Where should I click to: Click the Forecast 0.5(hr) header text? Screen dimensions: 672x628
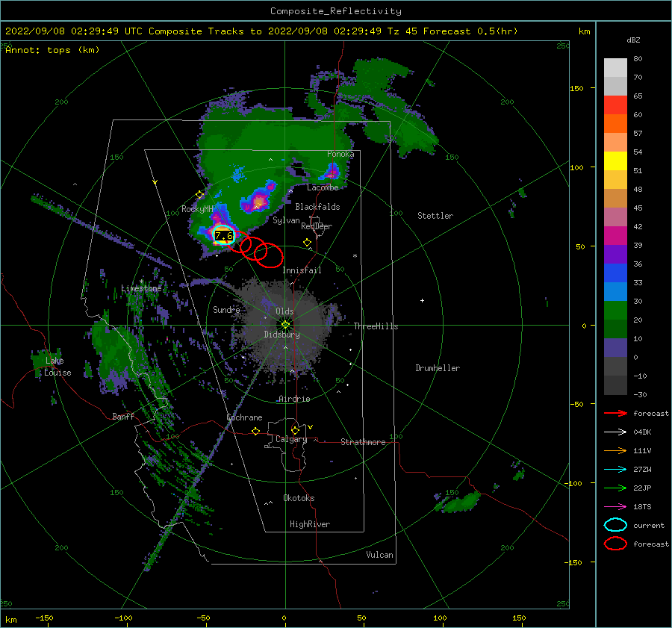pyautogui.click(x=470, y=31)
